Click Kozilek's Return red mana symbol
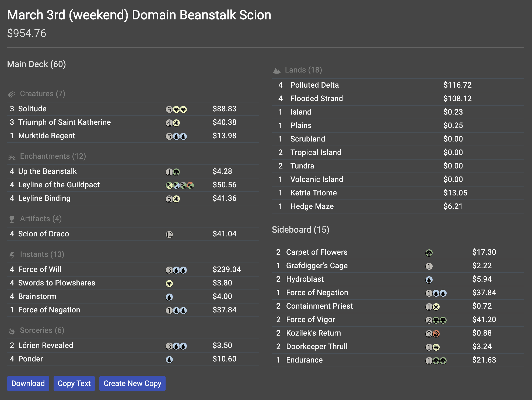 tap(436, 334)
